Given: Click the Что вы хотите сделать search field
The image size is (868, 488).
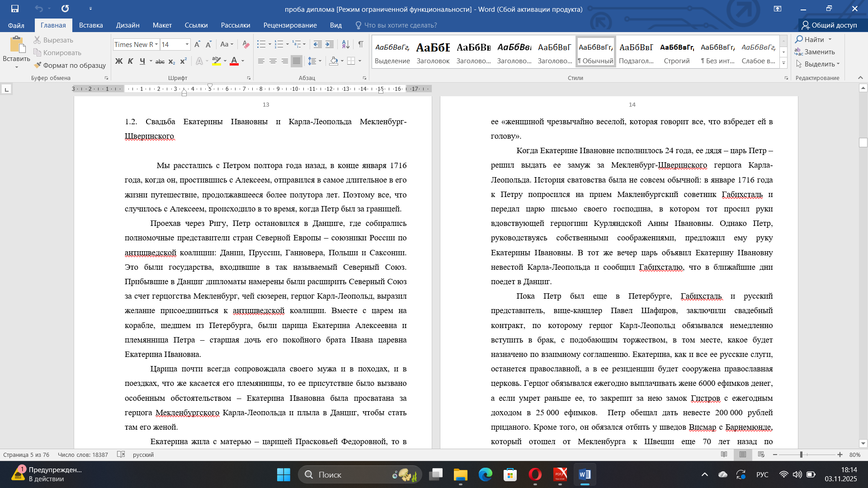Looking at the screenshot, I should pyautogui.click(x=400, y=25).
